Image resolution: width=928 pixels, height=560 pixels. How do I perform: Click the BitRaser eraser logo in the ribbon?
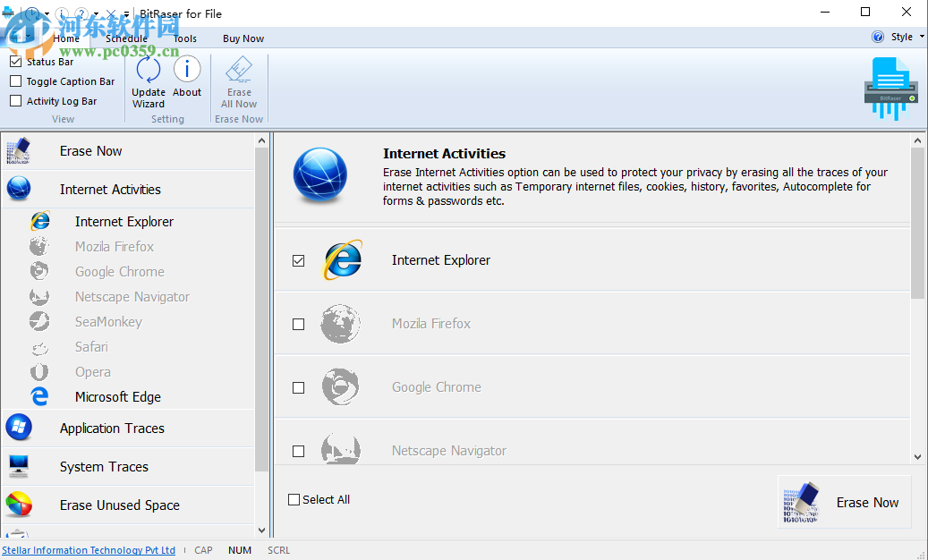tap(890, 87)
